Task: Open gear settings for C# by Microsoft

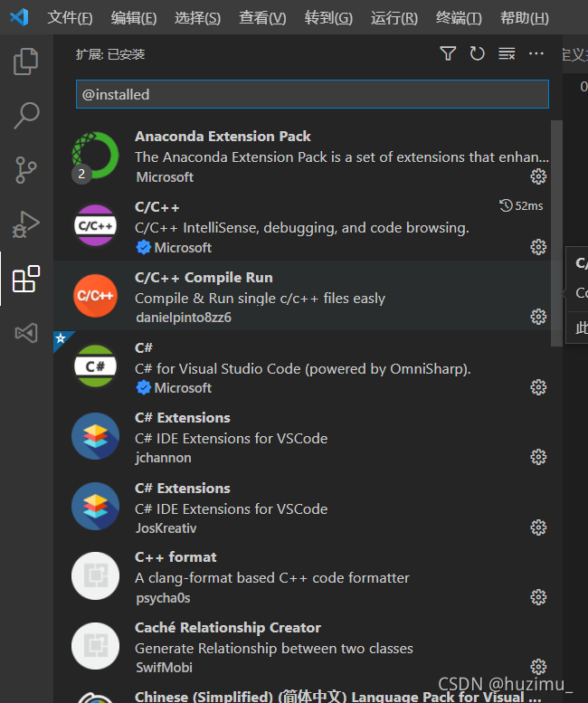Action: (538, 387)
